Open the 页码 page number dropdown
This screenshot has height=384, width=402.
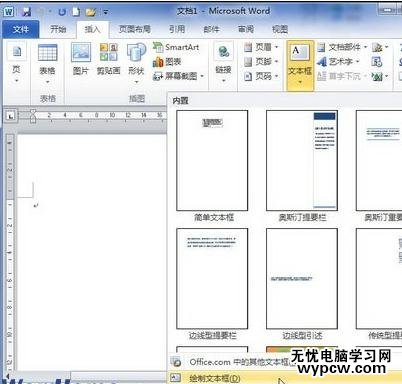point(261,76)
